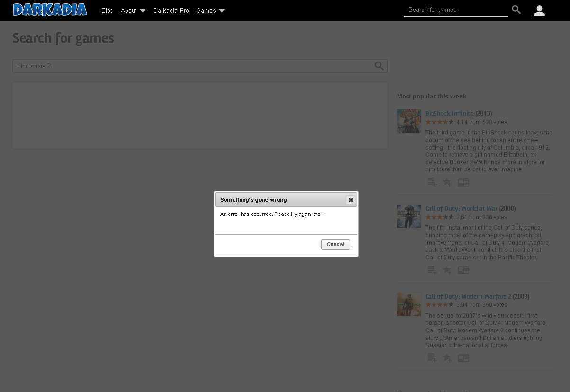Screen dimensions: 570x392
Task: Open the user account icon
Action: point(539,10)
